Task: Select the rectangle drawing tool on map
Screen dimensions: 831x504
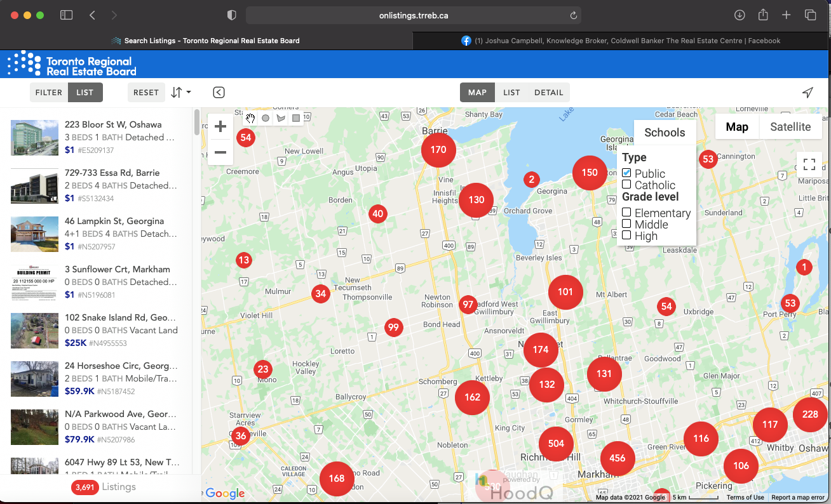Action: 295,118
